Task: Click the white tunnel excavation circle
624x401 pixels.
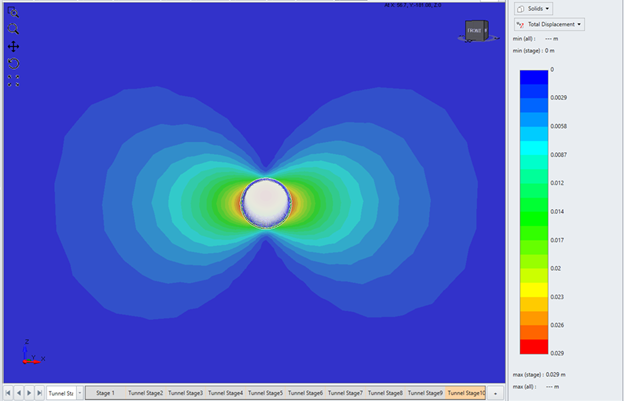Action: click(266, 203)
